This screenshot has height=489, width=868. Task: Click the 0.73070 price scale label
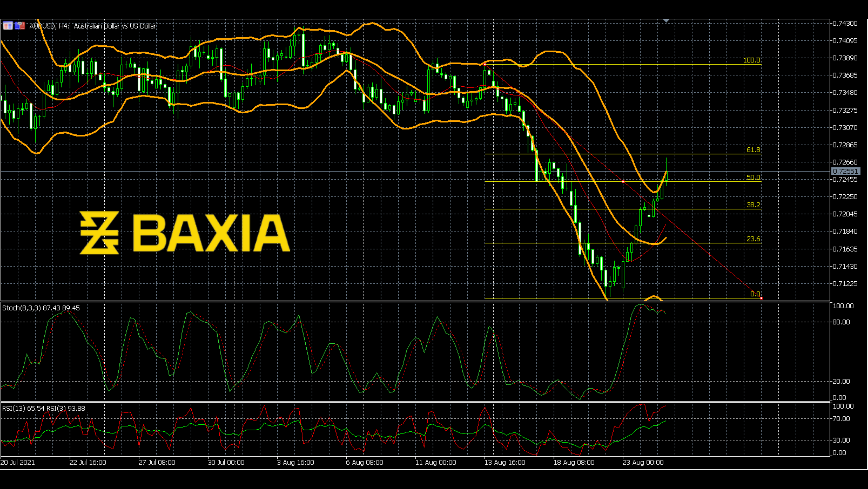click(x=845, y=127)
